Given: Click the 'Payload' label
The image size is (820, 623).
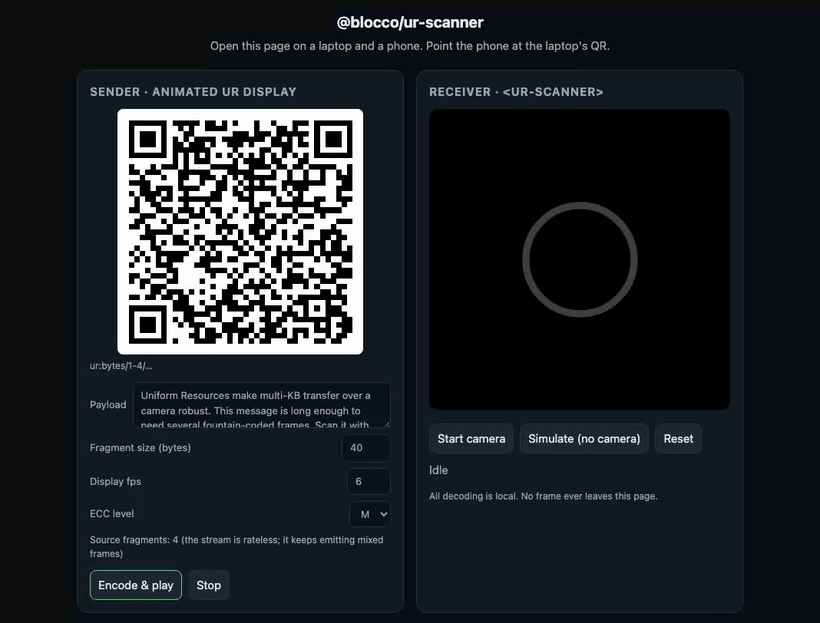Looking at the screenshot, I should 108,405.
